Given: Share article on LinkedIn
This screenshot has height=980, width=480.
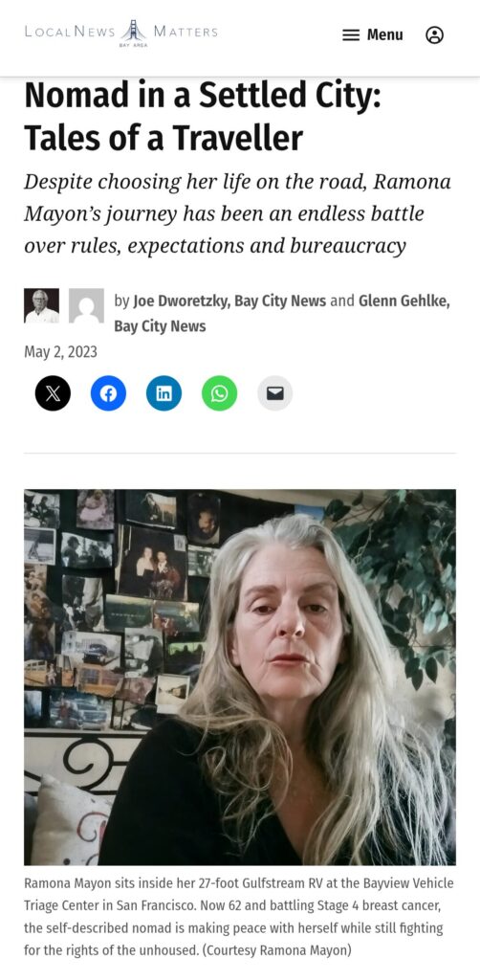Looking at the screenshot, I should click(x=164, y=393).
